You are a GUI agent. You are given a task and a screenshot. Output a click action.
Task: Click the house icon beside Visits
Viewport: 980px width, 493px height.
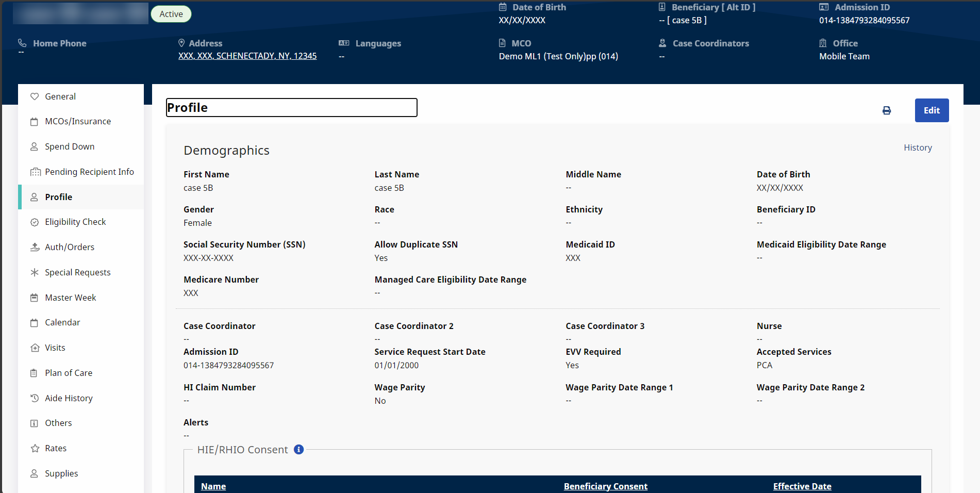pos(35,348)
